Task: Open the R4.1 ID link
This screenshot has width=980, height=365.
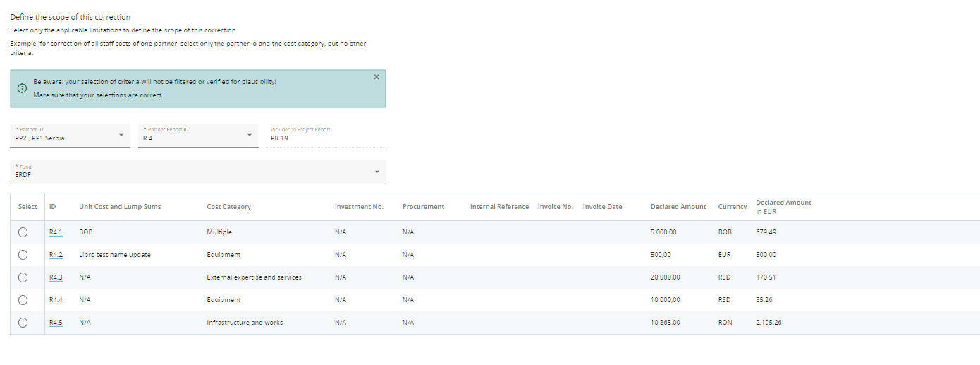Action: coord(56,232)
